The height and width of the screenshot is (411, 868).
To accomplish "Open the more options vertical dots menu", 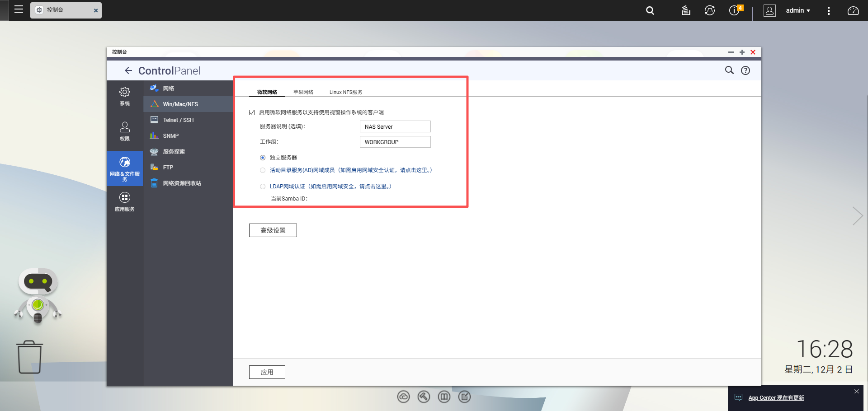I will point(828,10).
